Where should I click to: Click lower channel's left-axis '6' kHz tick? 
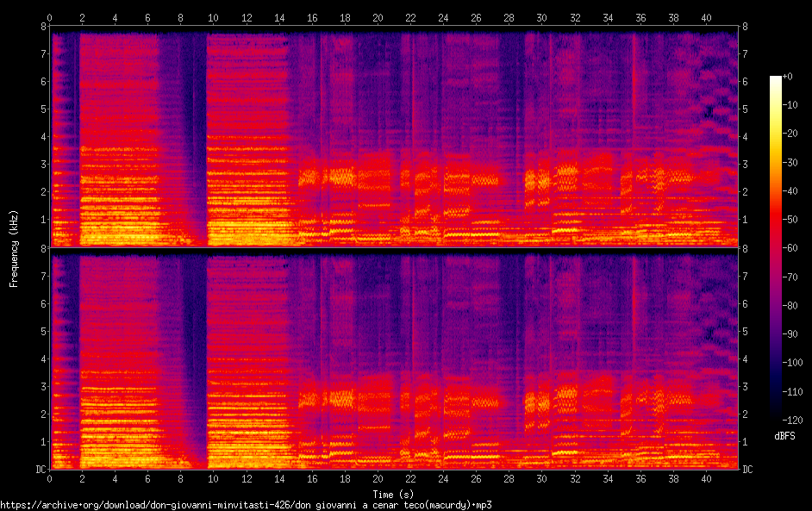[43, 303]
